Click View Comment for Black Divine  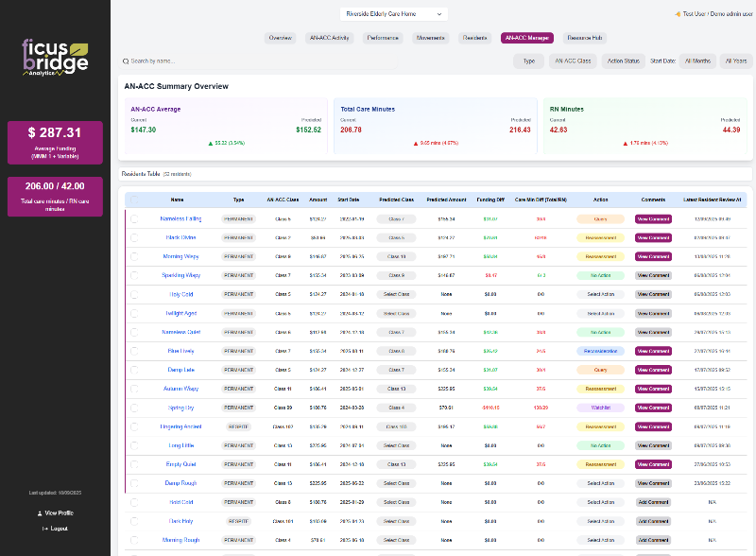pyautogui.click(x=653, y=237)
